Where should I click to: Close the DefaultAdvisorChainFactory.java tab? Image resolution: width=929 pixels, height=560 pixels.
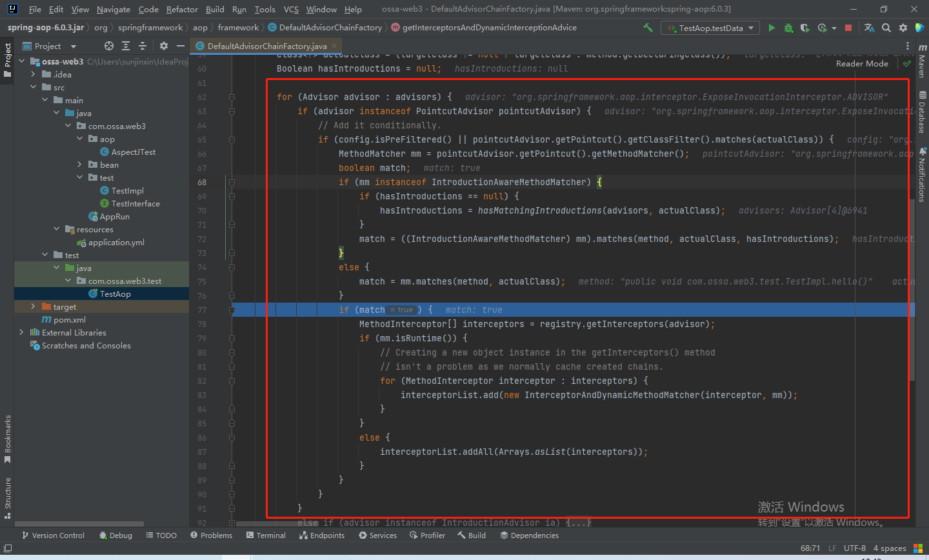coord(334,46)
